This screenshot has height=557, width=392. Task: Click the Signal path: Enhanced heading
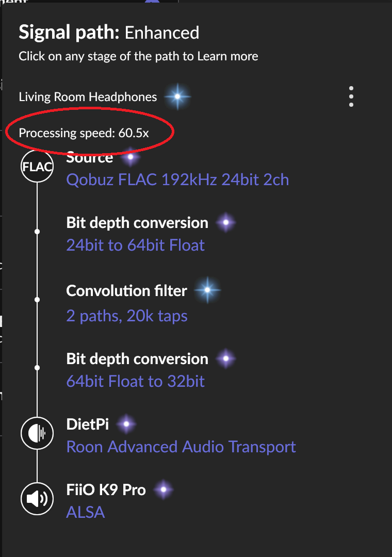pos(109,32)
